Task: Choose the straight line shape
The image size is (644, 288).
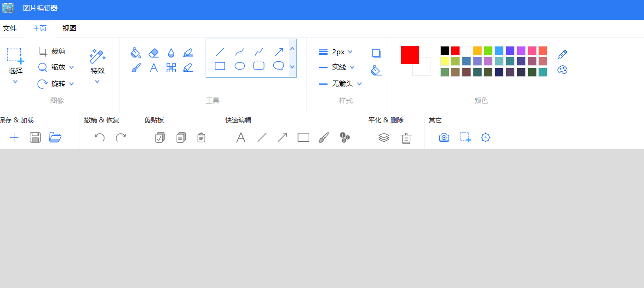Action: pos(220,52)
